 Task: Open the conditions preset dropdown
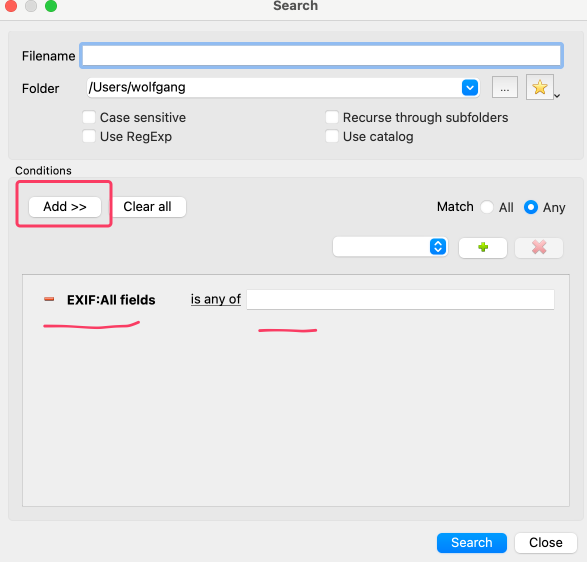[x=390, y=247]
